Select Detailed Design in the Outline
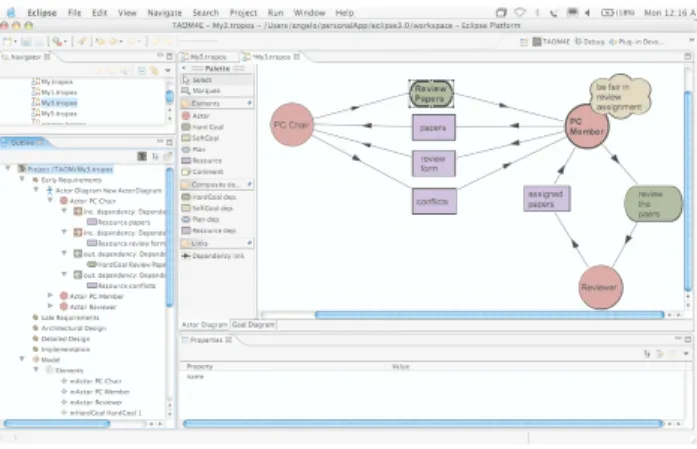 61,339
